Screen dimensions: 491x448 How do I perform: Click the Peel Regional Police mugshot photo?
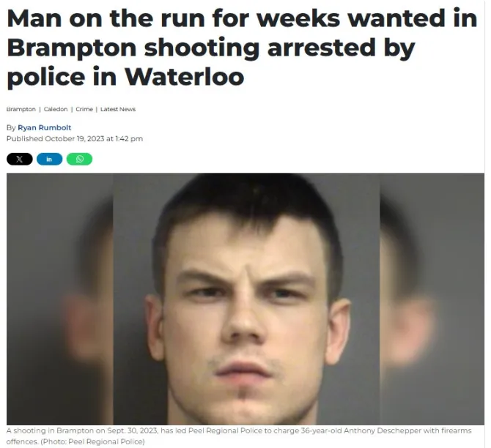click(x=246, y=299)
